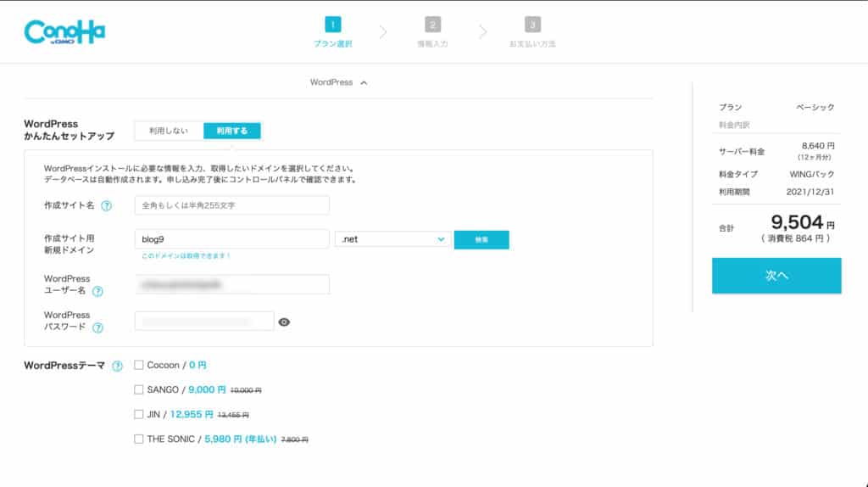Select 利用しない for easy setup
Viewport: 868px width, 487px height.
point(169,131)
